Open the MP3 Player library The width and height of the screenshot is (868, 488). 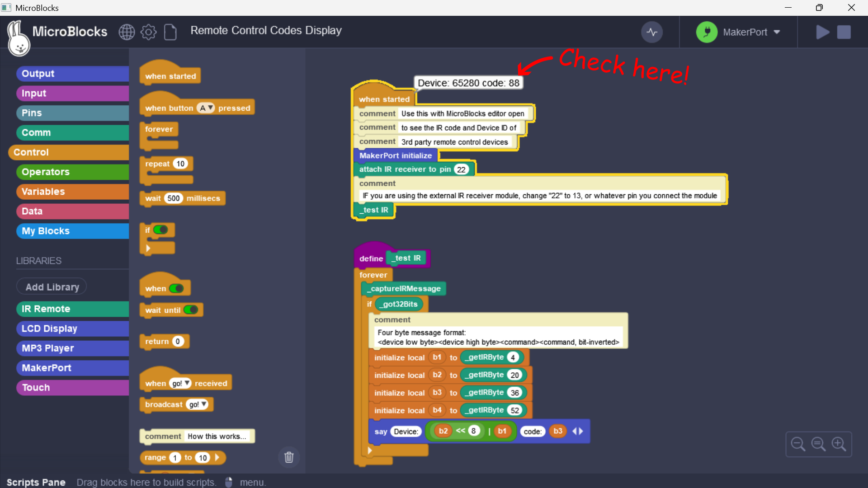click(72, 348)
